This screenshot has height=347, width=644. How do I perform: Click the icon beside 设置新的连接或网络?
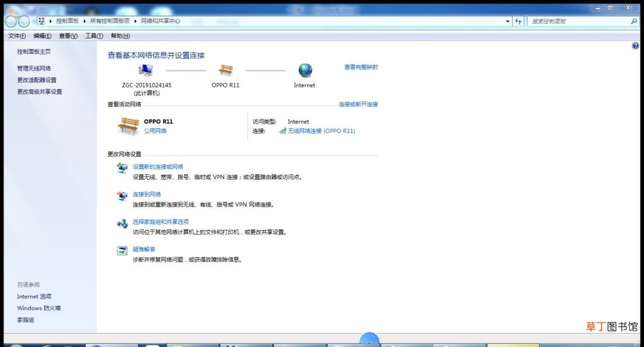click(x=122, y=168)
